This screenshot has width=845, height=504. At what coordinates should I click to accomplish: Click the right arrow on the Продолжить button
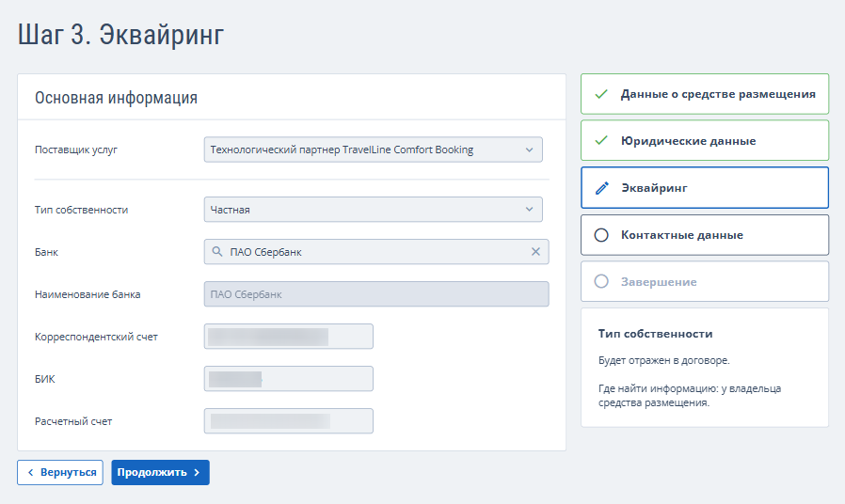[197, 472]
